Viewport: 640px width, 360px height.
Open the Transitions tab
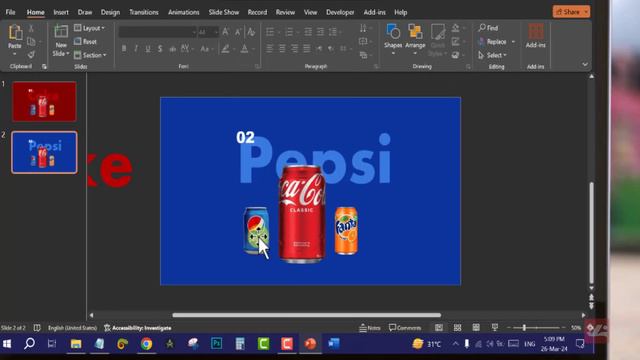tap(144, 12)
